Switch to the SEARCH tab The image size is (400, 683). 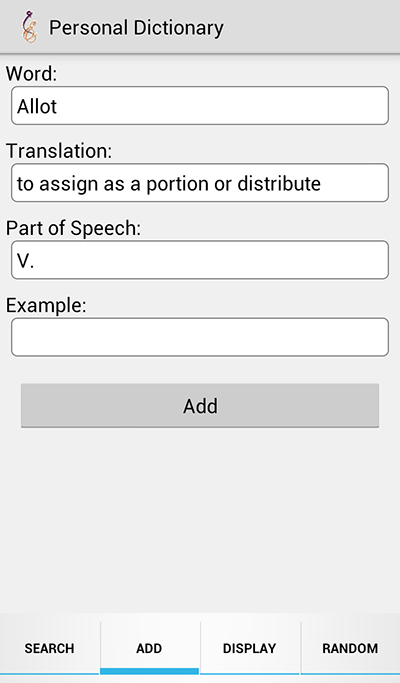pos(50,648)
